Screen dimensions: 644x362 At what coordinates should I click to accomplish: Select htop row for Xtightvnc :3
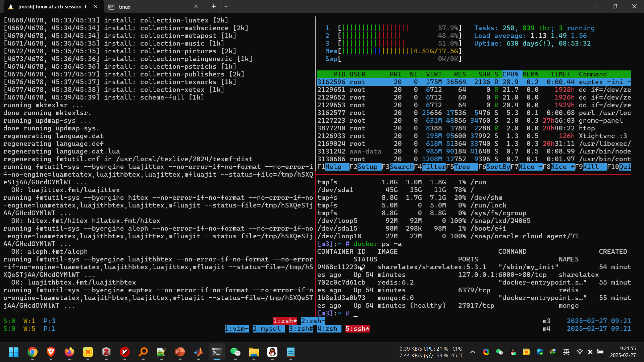474,136
